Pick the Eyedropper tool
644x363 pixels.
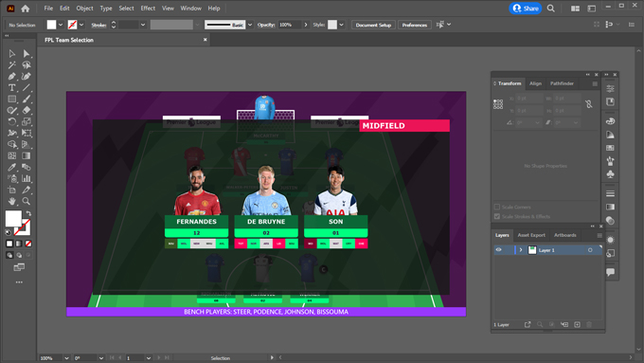coord(12,168)
